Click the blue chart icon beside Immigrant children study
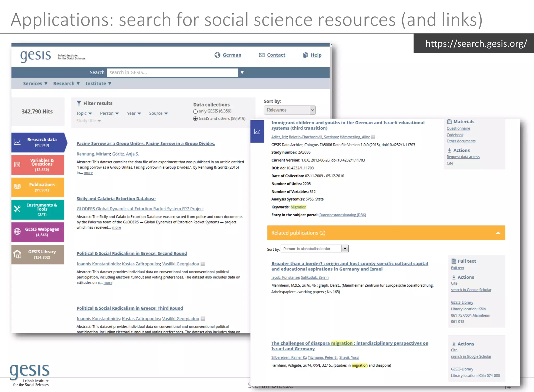 257,131
